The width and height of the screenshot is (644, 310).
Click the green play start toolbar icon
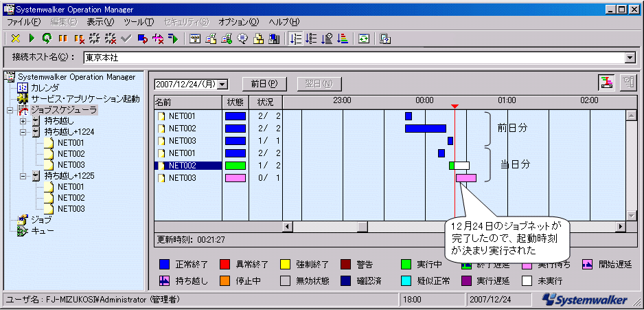[x=32, y=38]
